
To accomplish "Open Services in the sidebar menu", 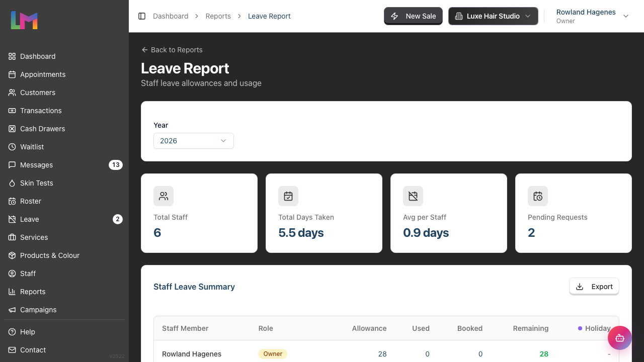I will [x=64, y=237].
